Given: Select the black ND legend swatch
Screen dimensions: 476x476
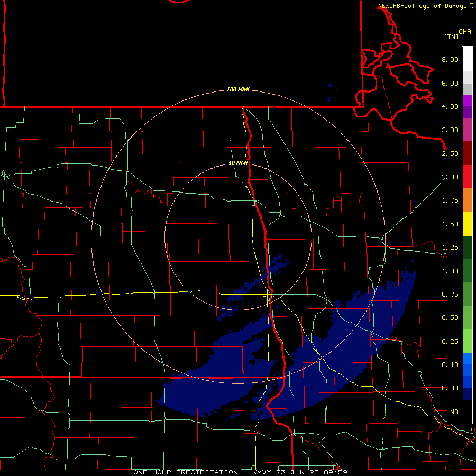Looking at the screenshot, I should point(467,411).
